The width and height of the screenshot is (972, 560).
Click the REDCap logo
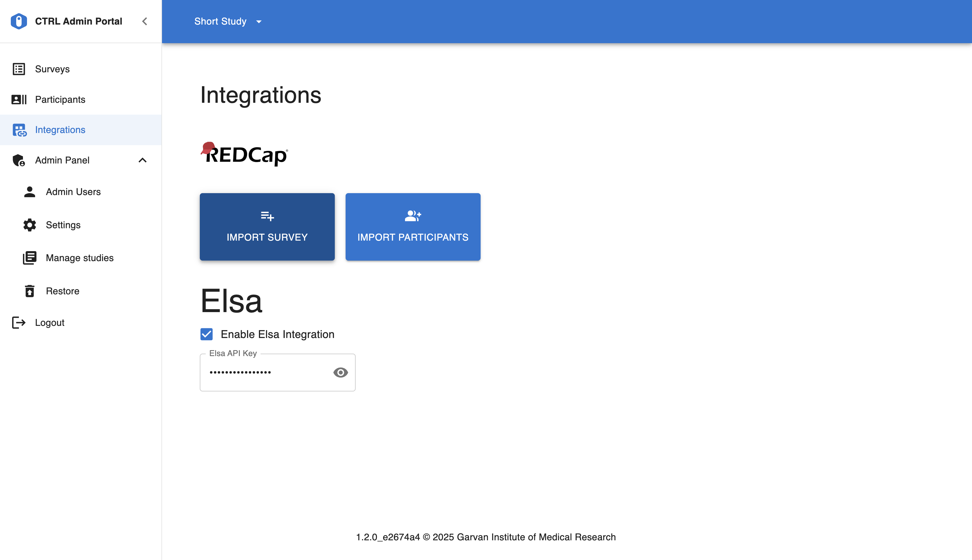[x=244, y=154]
